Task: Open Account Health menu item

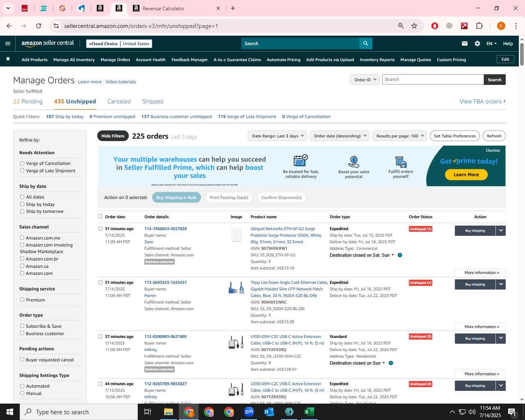Action: coord(151,59)
